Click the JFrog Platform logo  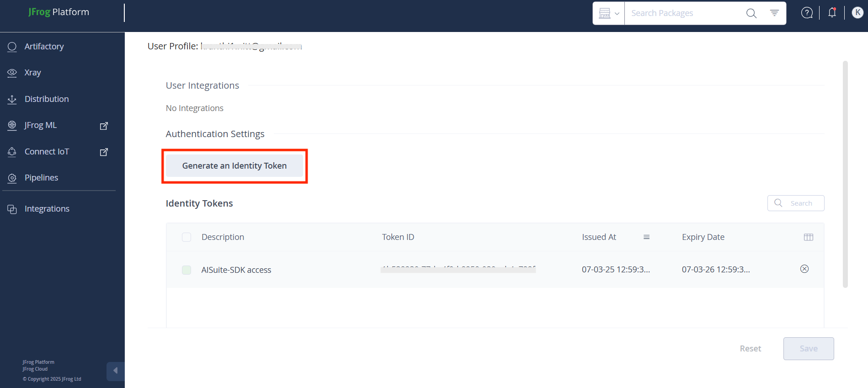click(x=59, y=12)
